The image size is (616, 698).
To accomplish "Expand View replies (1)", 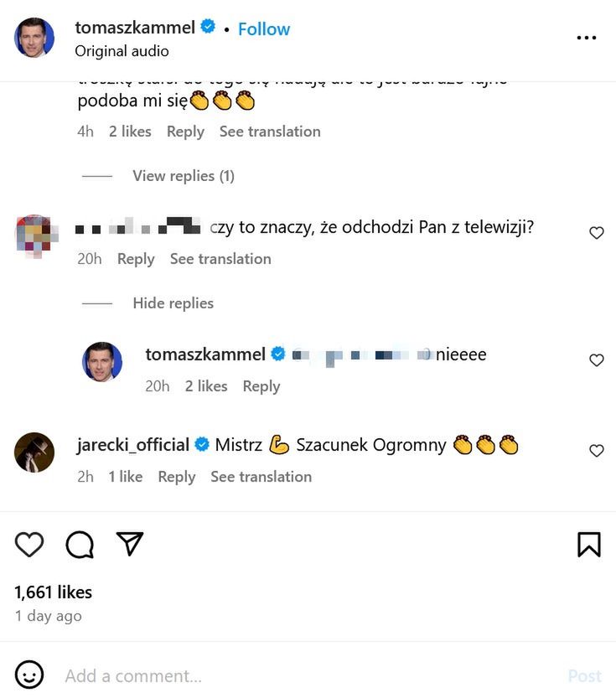I will (183, 176).
